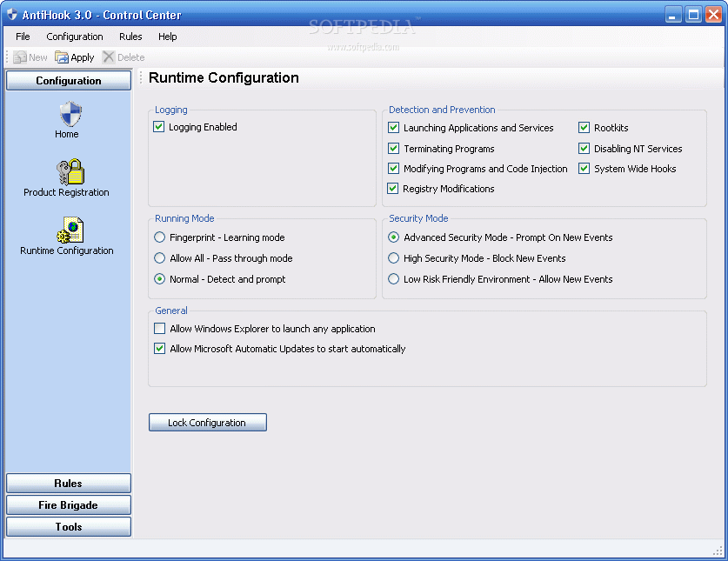Uncheck Launching Applications and Services
The image size is (728, 561).
point(393,128)
